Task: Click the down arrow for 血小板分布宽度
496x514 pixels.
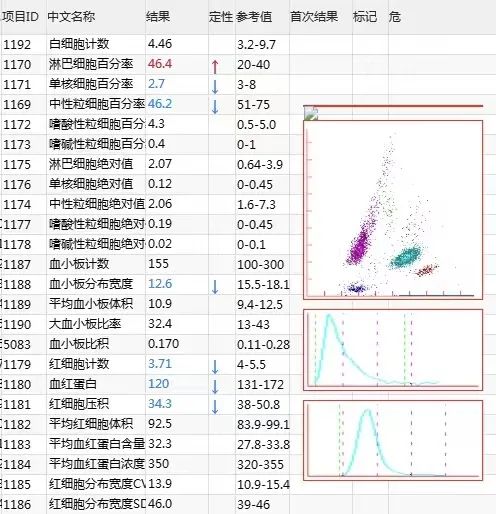Action: click(x=215, y=286)
